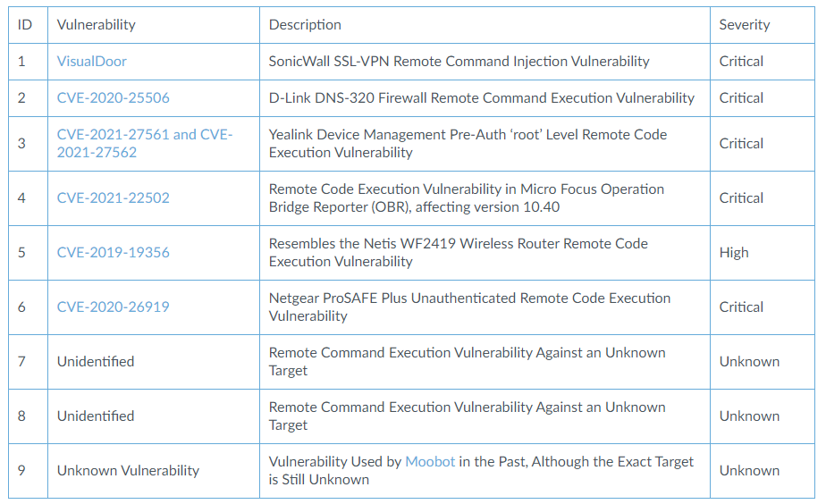
Task: Open the Moobot link in row 9
Action: 430,461
